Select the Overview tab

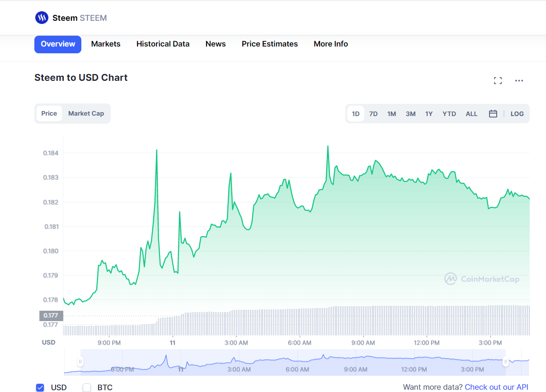[x=58, y=44]
